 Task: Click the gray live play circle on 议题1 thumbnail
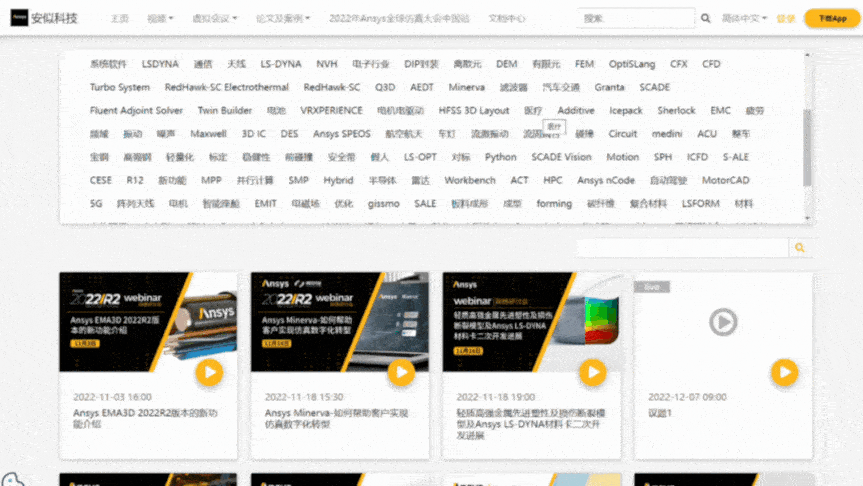(723, 321)
